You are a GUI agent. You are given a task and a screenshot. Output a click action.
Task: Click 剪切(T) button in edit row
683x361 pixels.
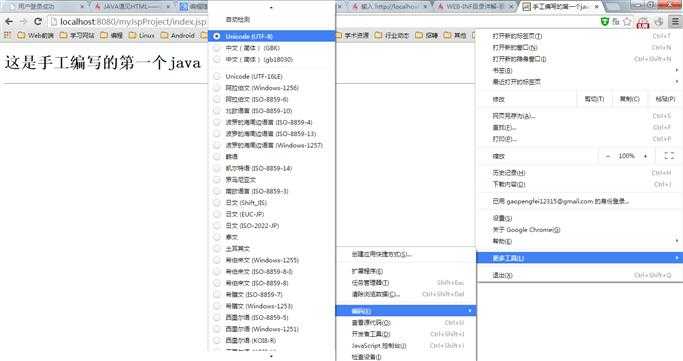coord(595,99)
